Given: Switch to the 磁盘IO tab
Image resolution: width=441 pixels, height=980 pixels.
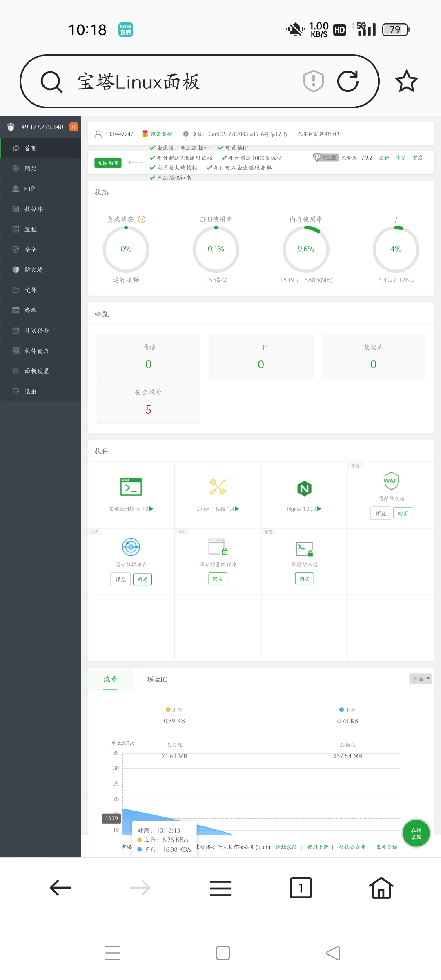Looking at the screenshot, I should tap(157, 679).
